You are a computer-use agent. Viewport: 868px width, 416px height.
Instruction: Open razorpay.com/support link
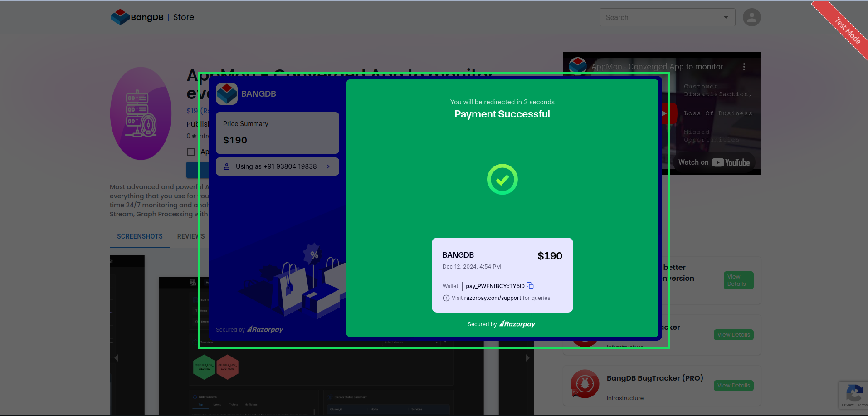493,298
